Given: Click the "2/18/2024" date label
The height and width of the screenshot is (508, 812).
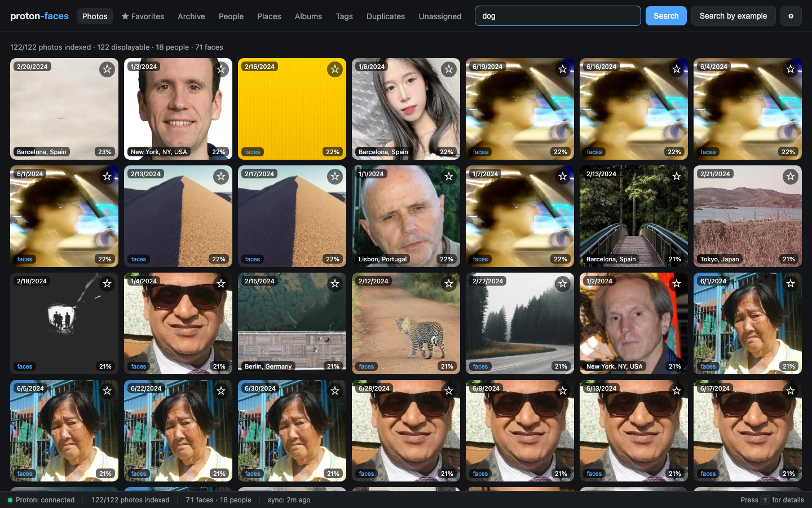Looking at the screenshot, I should pos(32,281).
